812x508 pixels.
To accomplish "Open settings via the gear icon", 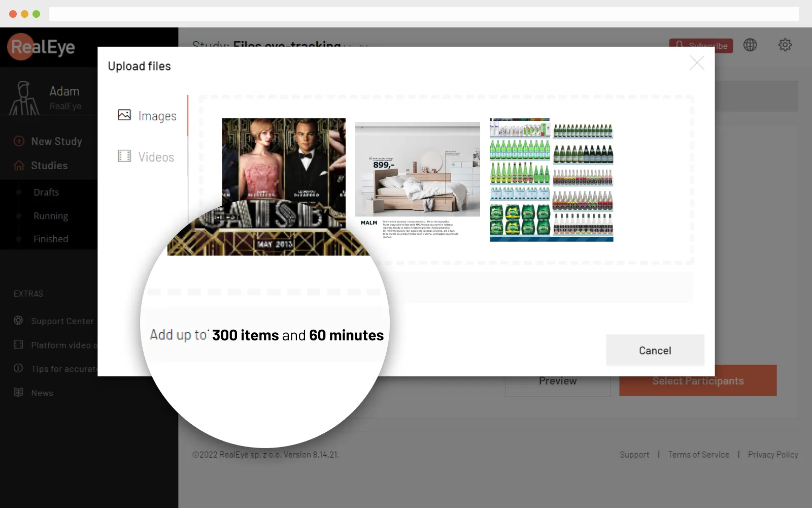I will [785, 45].
